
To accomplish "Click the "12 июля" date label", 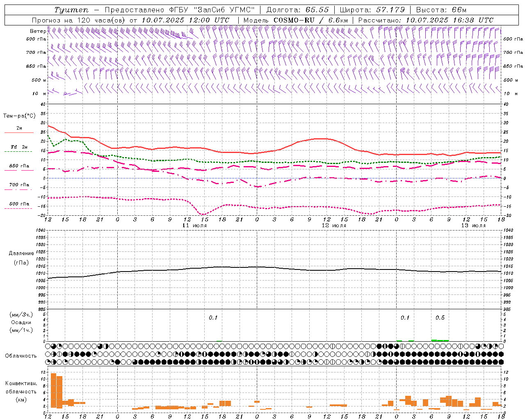I will tap(334, 226).
